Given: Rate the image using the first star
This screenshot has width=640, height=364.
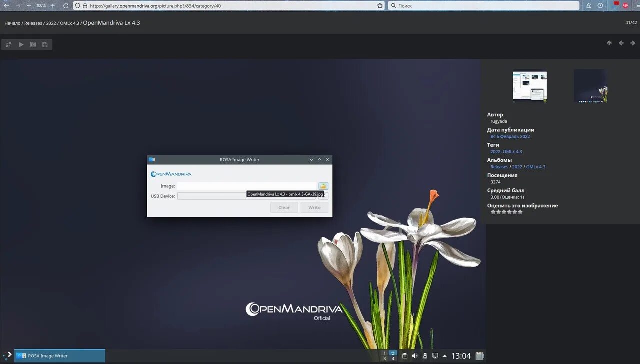Looking at the screenshot, I should click(493, 212).
